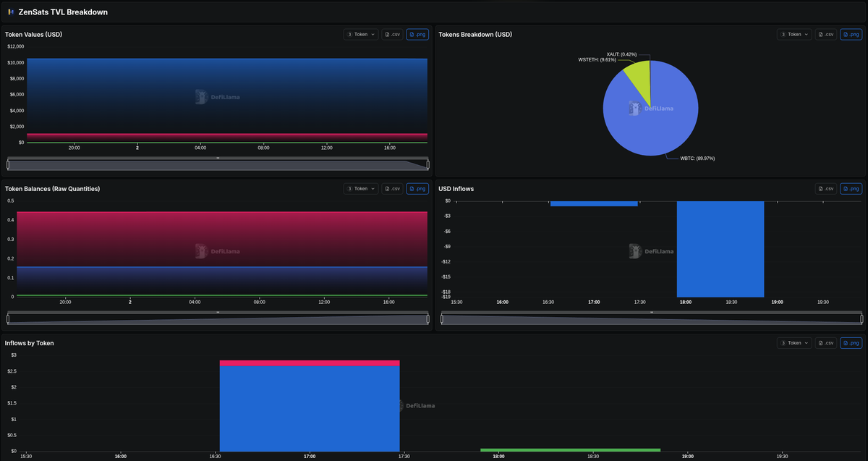Open Token filter dropdown in Token Values (USD)
The height and width of the screenshot is (461, 868).
361,34
